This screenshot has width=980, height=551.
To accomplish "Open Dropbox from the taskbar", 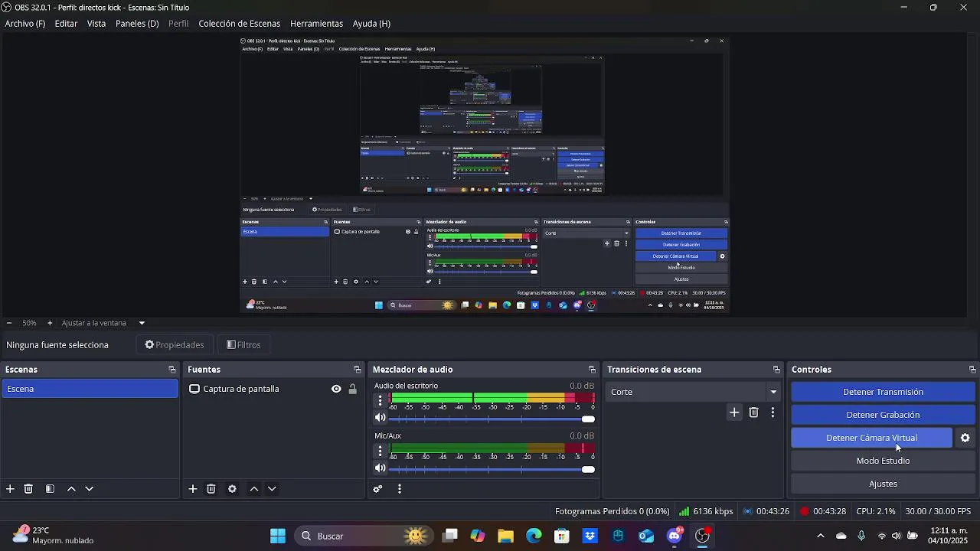I will coord(590,536).
